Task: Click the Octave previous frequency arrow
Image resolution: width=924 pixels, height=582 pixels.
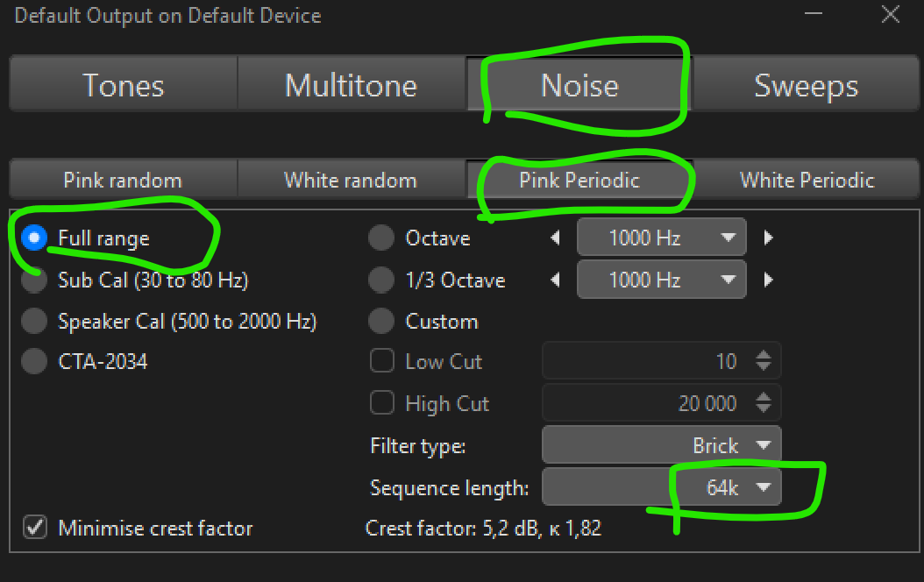Action: pyautogui.click(x=555, y=238)
